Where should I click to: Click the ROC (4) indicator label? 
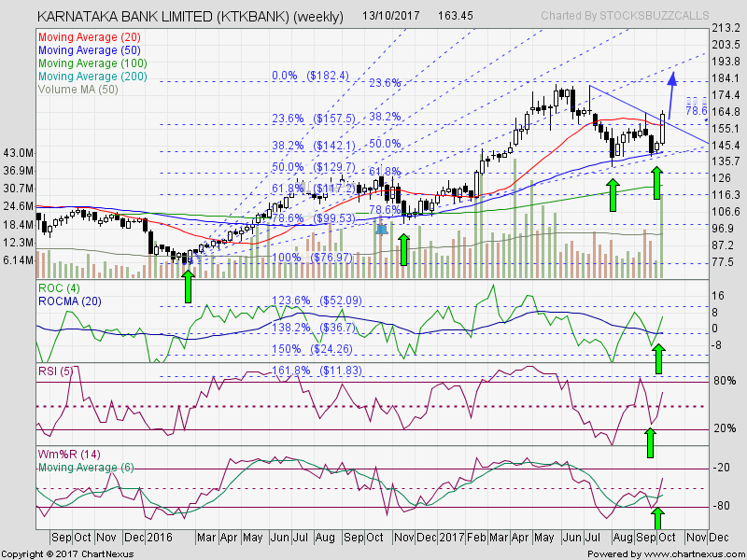coord(59,288)
